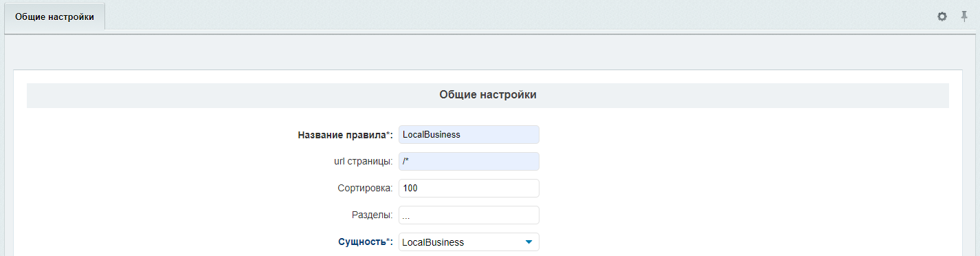Click the bold Сущность label
This screenshot has height=256, width=980.
pos(362,242)
